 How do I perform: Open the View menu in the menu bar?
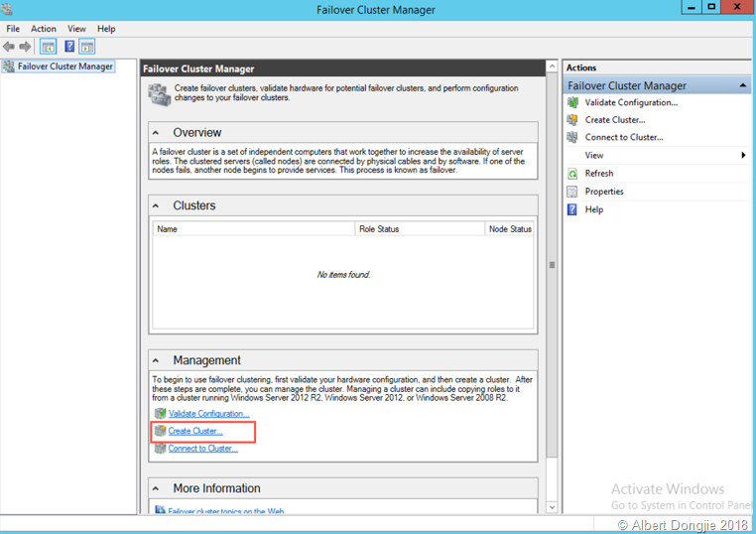(76, 29)
